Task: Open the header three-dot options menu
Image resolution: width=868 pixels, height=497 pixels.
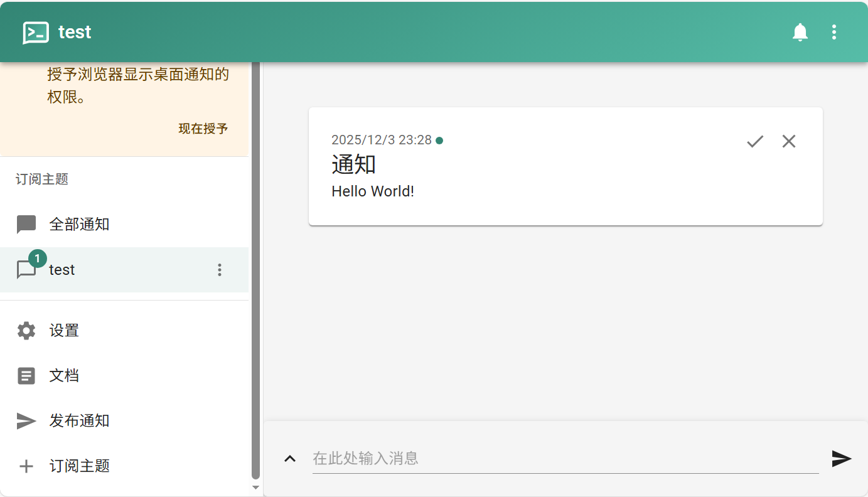Action: pyautogui.click(x=833, y=33)
